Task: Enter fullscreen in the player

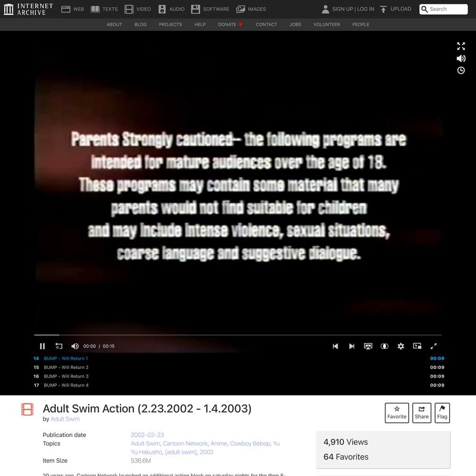Action: point(434,346)
